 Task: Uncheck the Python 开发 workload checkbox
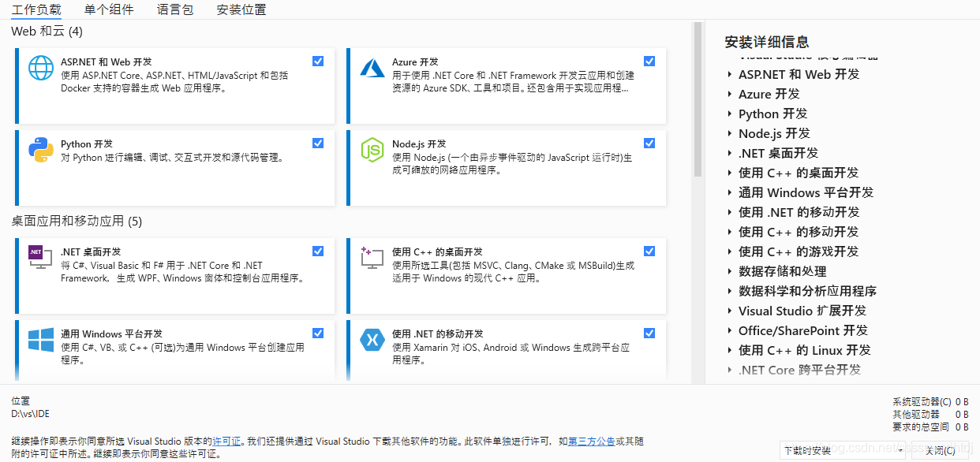click(x=318, y=143)
